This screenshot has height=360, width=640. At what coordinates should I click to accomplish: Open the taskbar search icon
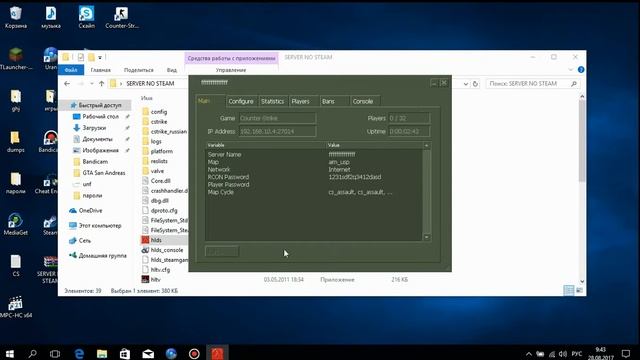(32, 353)
